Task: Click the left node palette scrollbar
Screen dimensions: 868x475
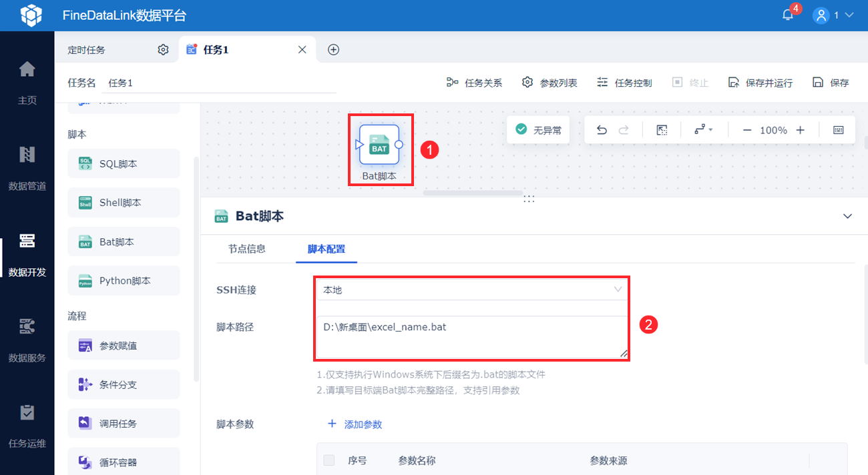Action: pos(196,268)
